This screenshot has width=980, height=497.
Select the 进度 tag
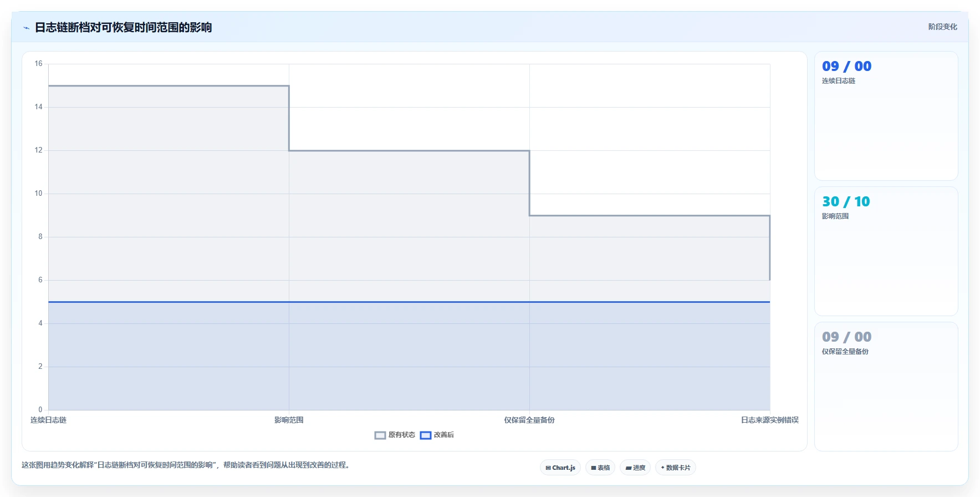pyautogui.click(x=635, y=468)
